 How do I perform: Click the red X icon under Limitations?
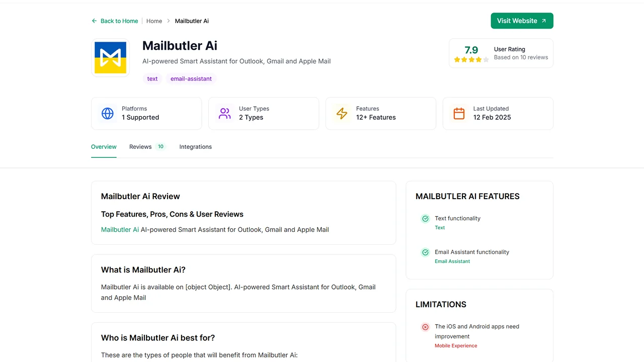[426, 327]
